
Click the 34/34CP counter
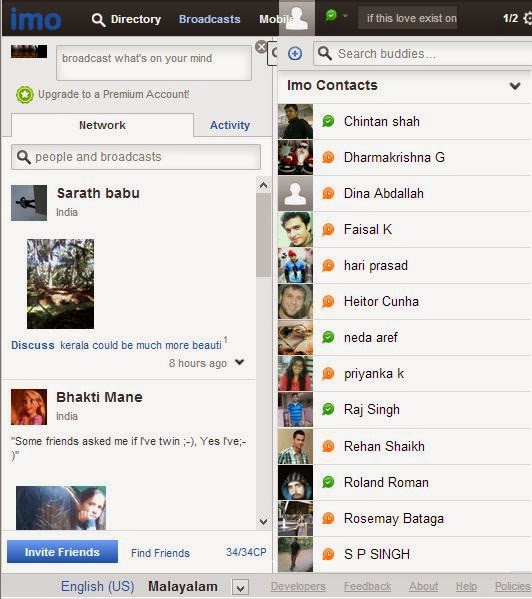click(x=246, y=552)
